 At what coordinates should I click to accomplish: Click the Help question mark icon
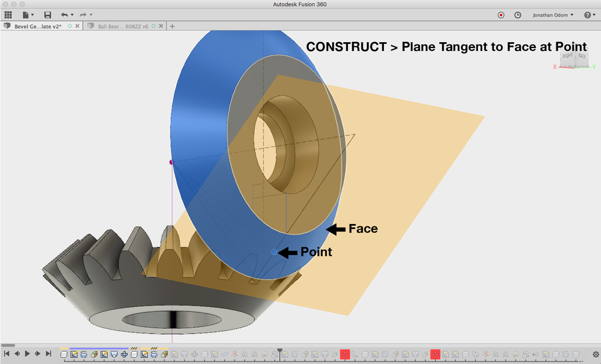pos(587,15)
